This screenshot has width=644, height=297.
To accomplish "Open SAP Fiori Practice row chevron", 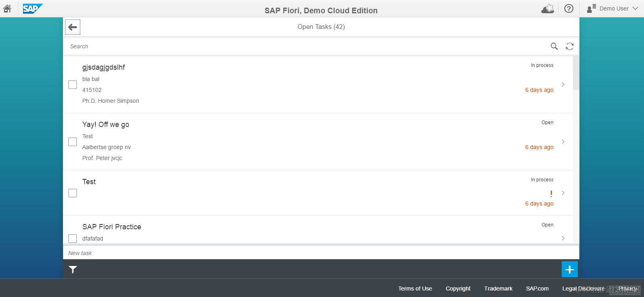I will 563,238.
